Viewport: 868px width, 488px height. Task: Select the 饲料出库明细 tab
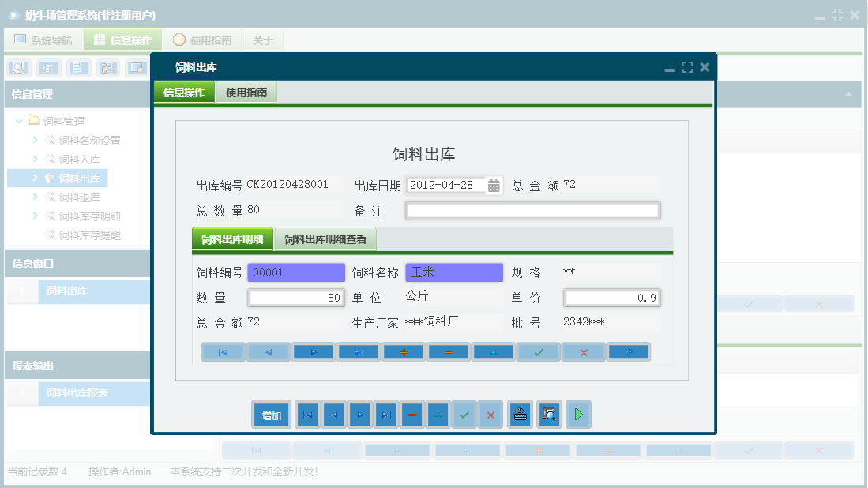[232, 239]
